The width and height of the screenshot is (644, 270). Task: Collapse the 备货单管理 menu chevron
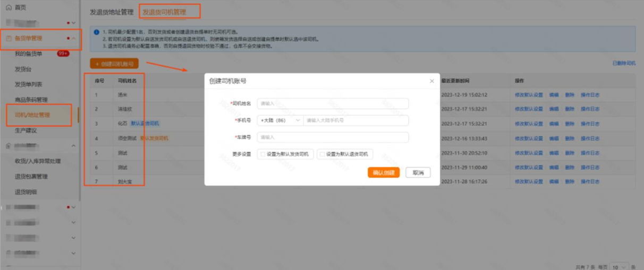pyautogui.click(x=73, y=39)
